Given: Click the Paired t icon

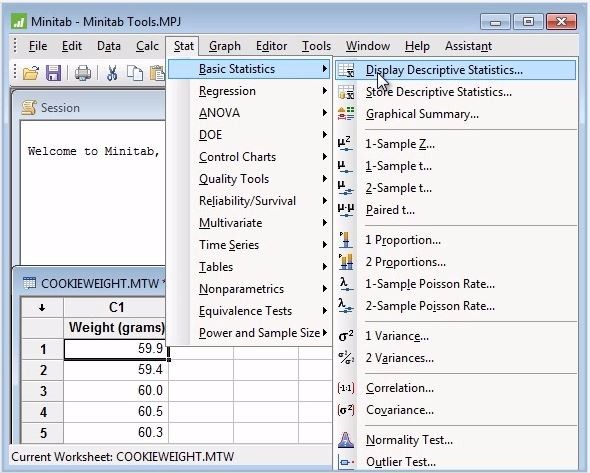Looking at the screenshot, I should pyautogui.click(x=346, y=210).
